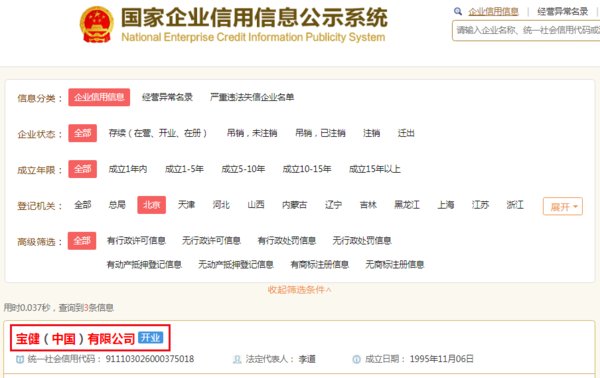Select 上海 registration authority
600x378 pixels.
tap(446, 205)
